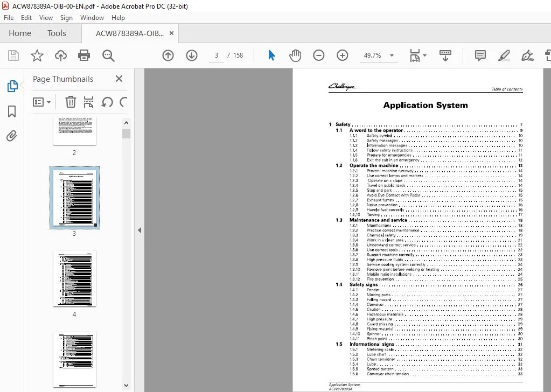Print the document with printer icon
Image resolution: width=551 pixels, height=392 pixels.
click(x=84, y=55)
